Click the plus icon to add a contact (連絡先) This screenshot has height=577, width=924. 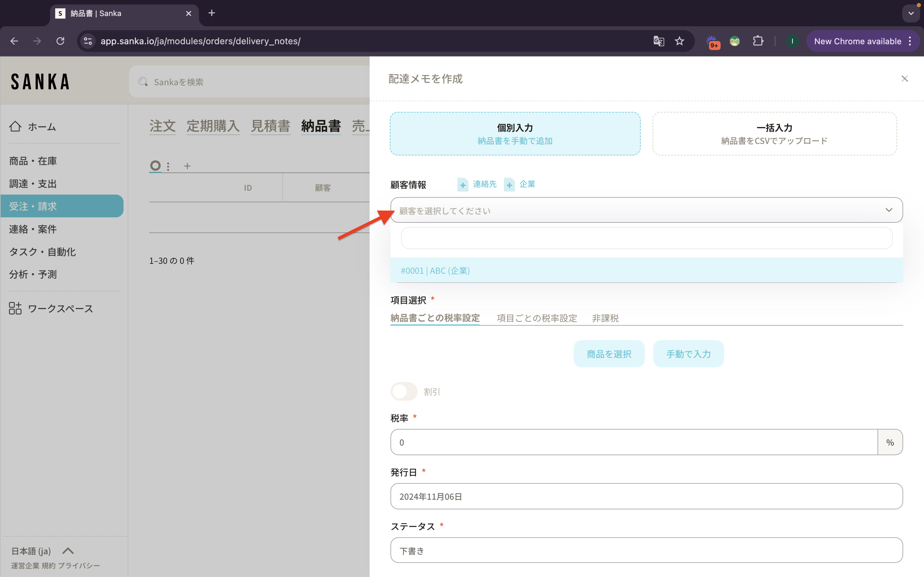click(463, 185)
